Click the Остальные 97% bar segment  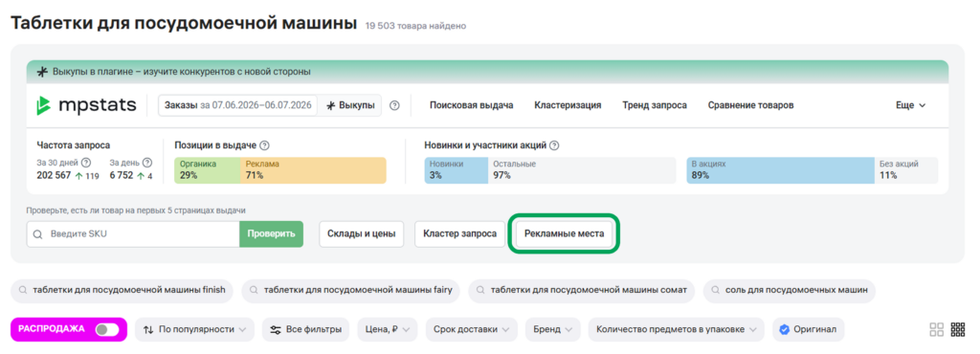click(x=582, y=169)
